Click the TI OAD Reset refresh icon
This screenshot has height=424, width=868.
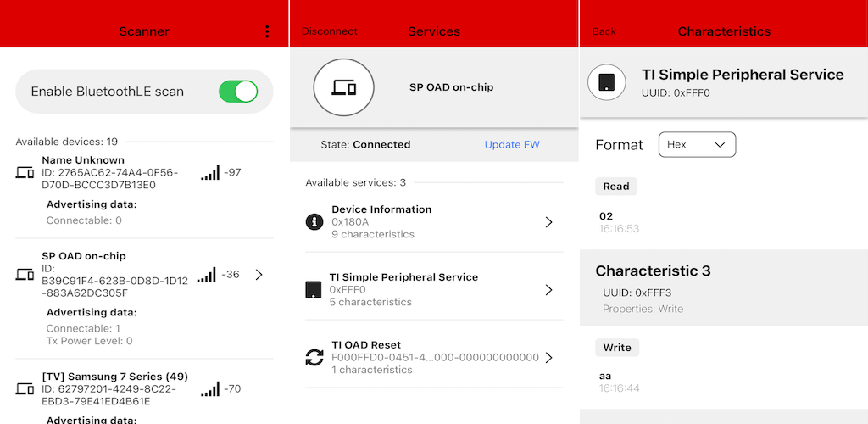[x=314, y=357]
